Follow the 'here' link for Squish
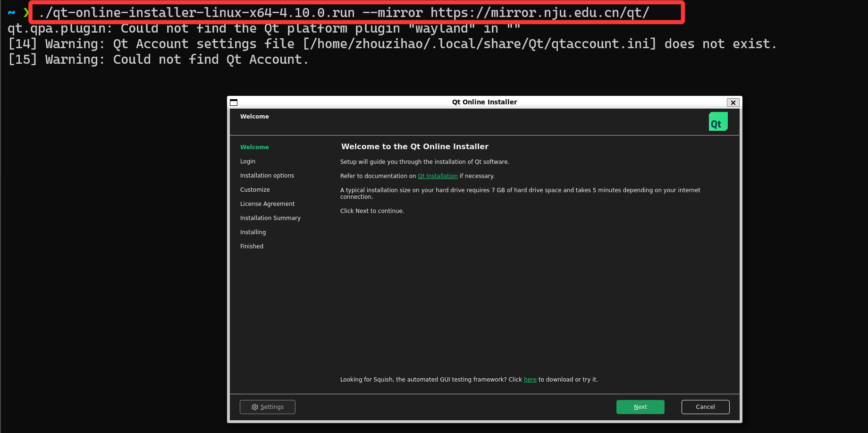868x433 pixels. 530,380
